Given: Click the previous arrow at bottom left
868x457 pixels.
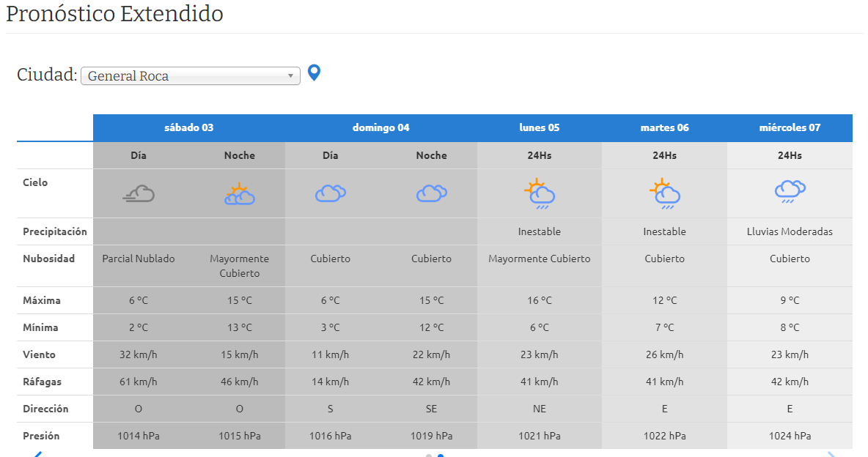Looking at the screenshot, I should click(37, 454).
